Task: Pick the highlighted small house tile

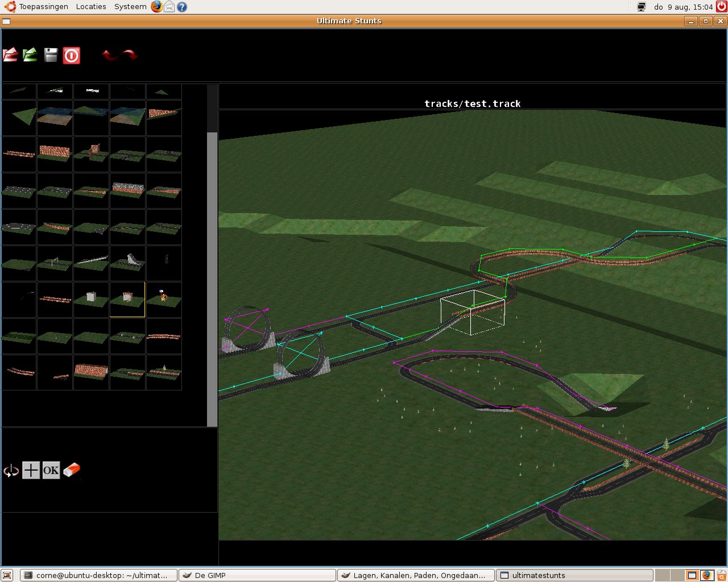Action: (x=127, y=300)
